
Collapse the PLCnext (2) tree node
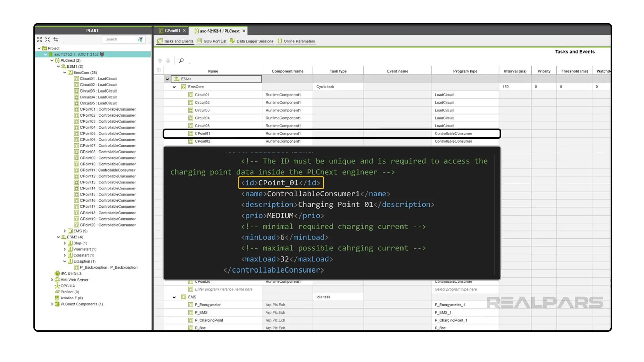(x=52, y=60)
